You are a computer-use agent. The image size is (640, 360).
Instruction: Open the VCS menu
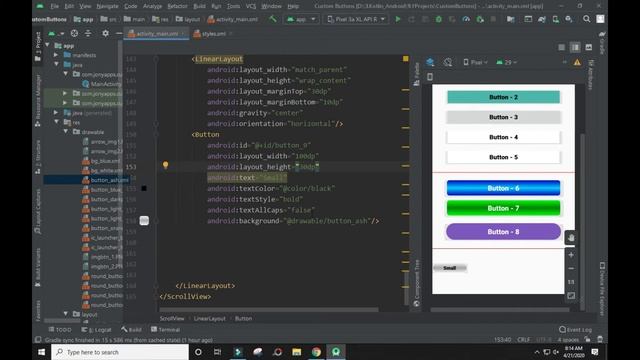251,6
